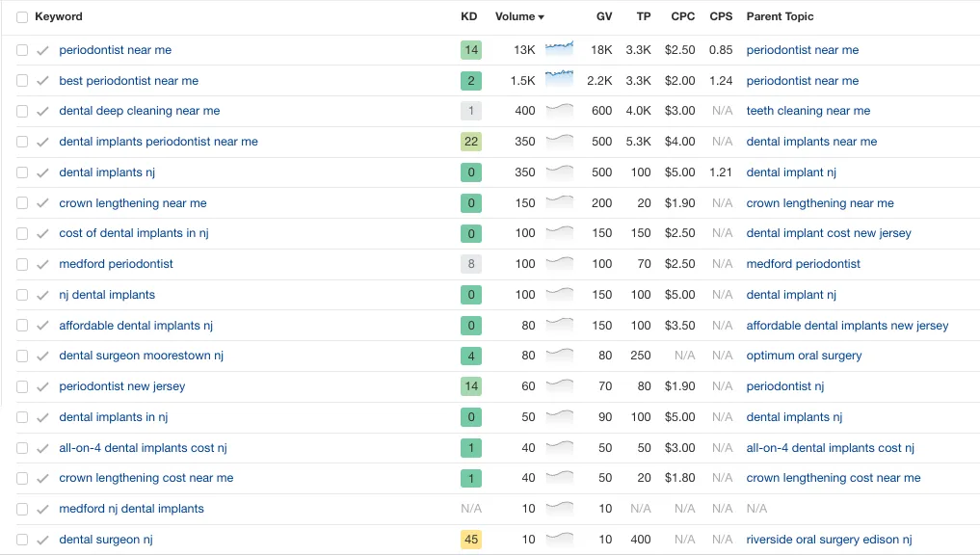Sort by the KD column header

point(468,17)
